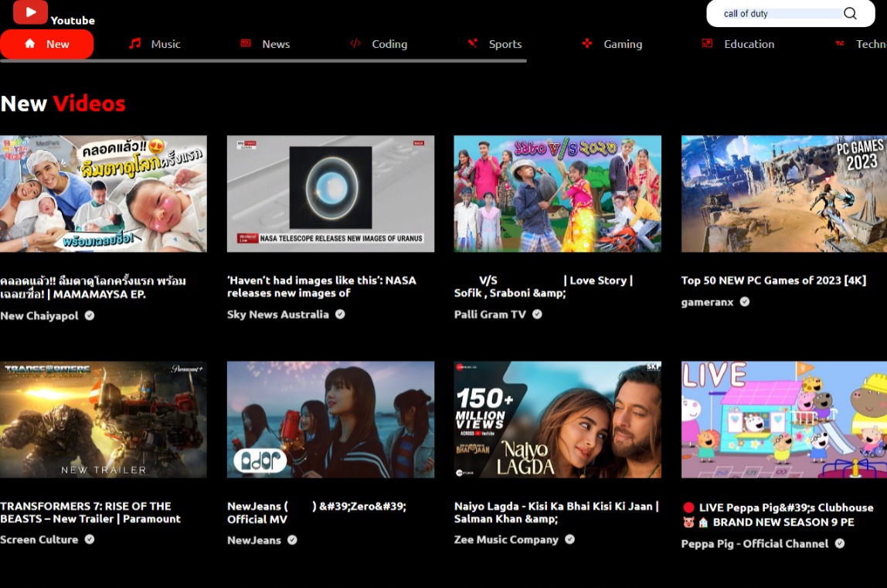Click the NewJeans Official MV title
887x588 pixels.
point(317,512)
